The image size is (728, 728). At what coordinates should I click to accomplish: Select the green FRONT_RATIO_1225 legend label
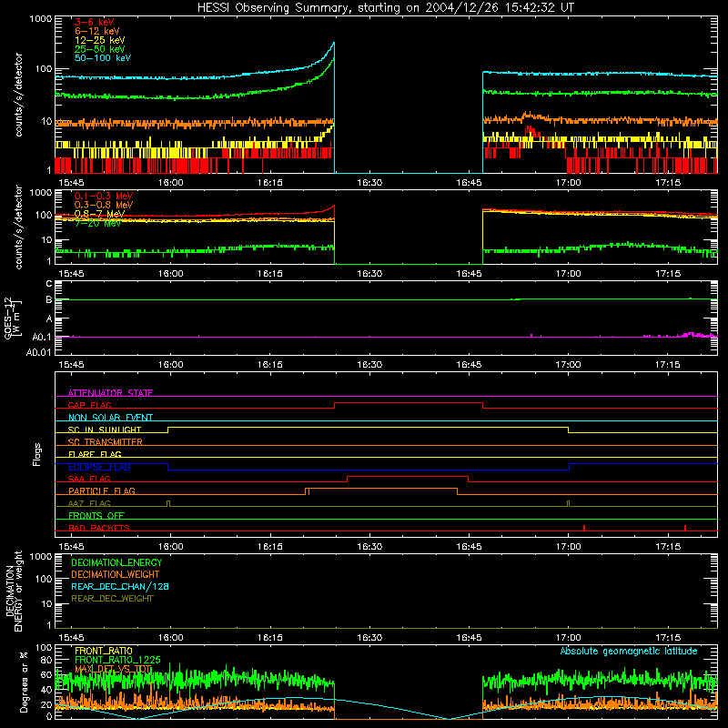pos(117,660)
